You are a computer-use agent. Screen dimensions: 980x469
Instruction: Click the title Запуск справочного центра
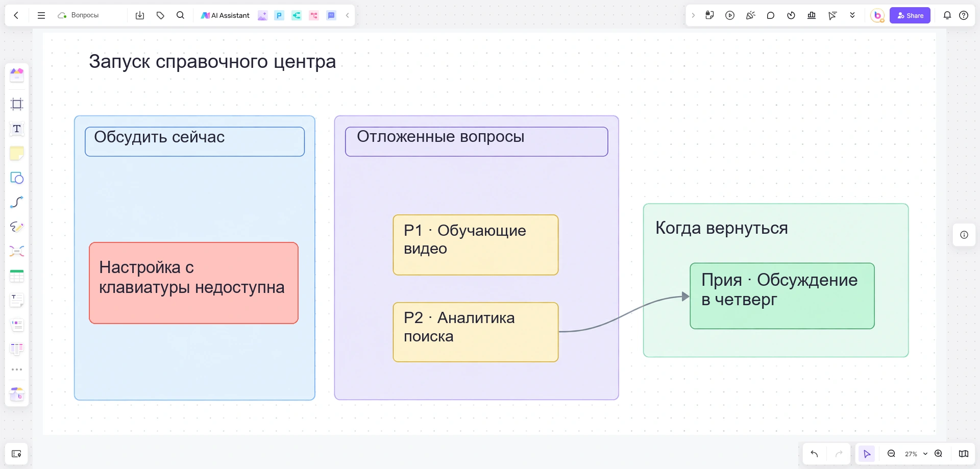pos(212,62)
